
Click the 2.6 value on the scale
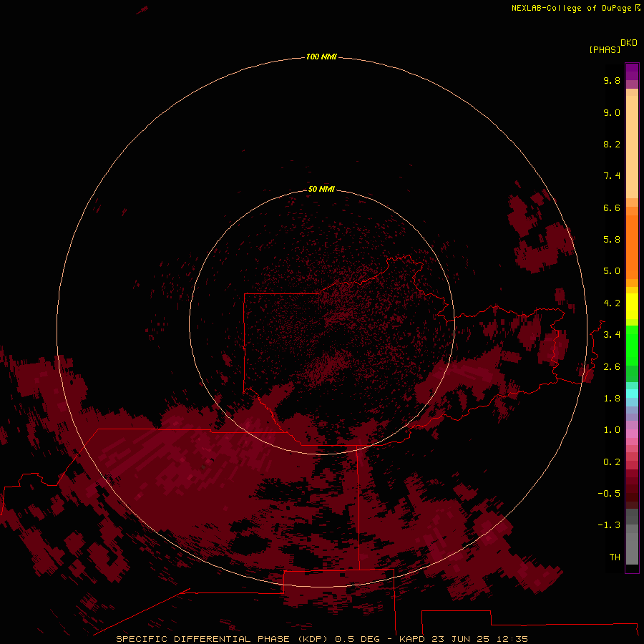tap(612, 367)
